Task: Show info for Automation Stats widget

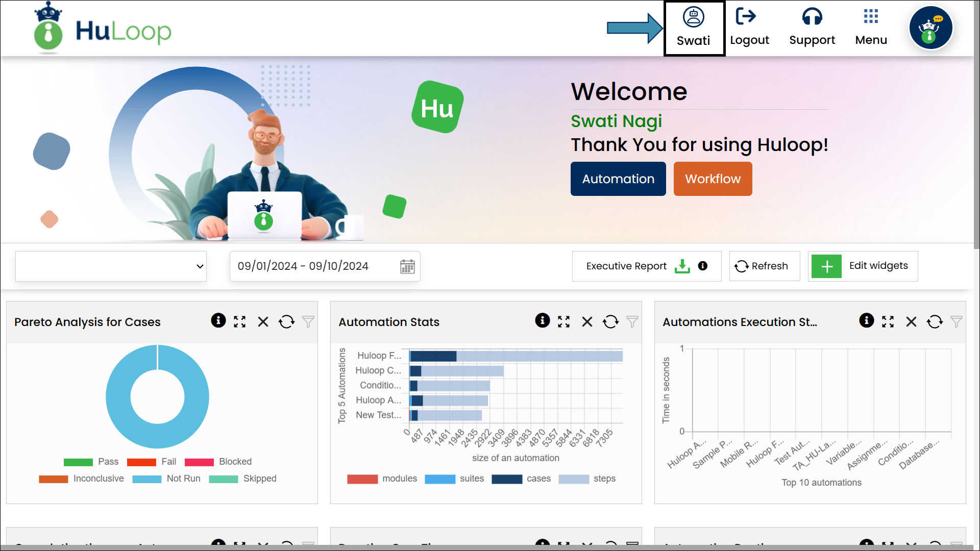Action: pos(542,320)
